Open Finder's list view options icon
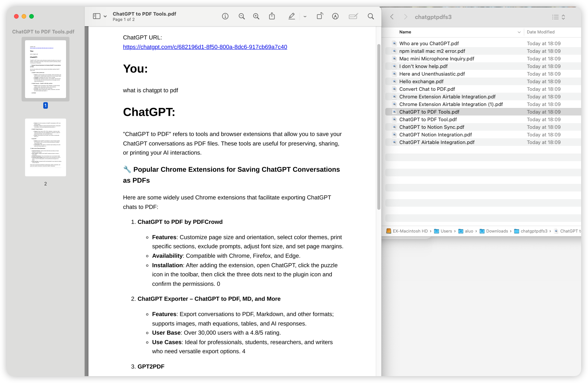Viewport: 588px width, 383px height. (x=555, y=17)
